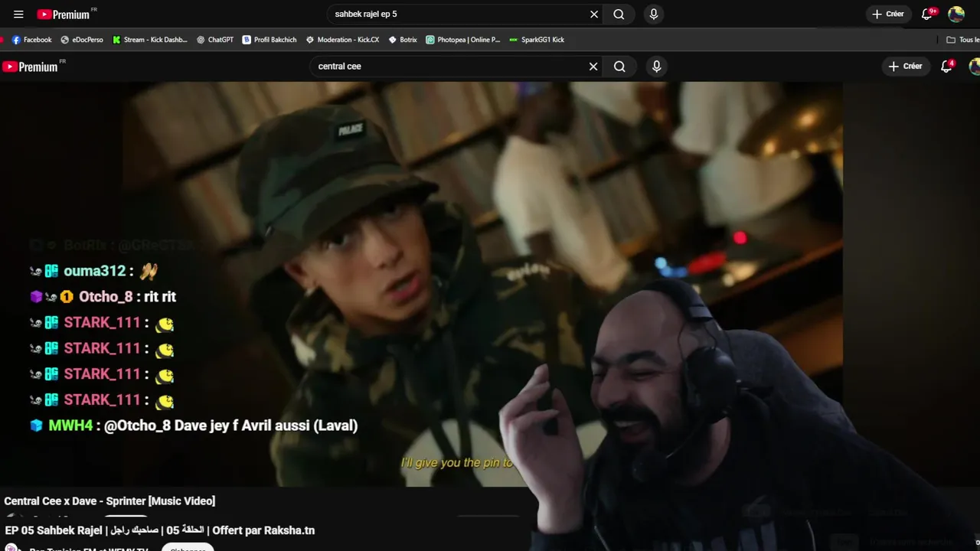The width and height of the screenshot is (980, 551).
Task: Open the Facebook bookmark
Action: (31, 40)
